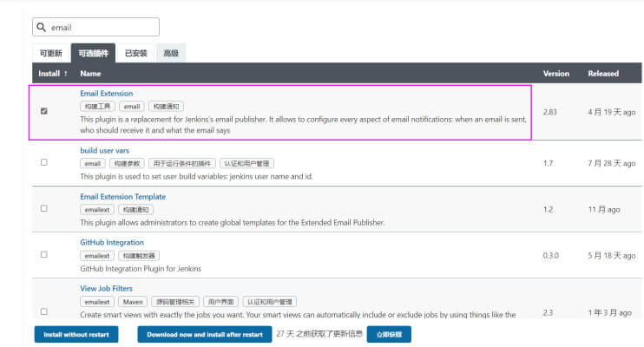This screenshot has height=347, width=644.
Task: Sort by the Name column header
Action: (x=90, y=74)
